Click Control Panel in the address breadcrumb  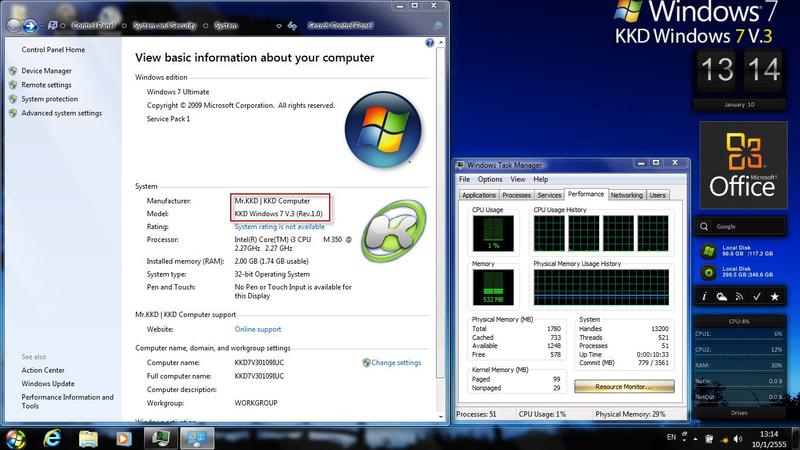(x=93, y=26)
